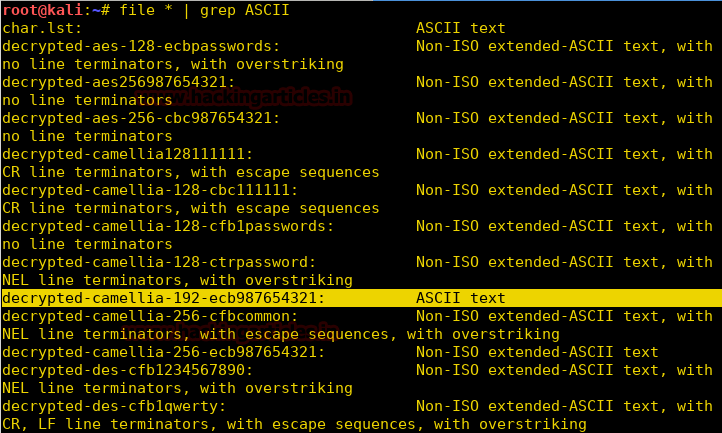Screen dimensions: 722x433
Task: Click decrypted-camellia-256-ecb987654321 filename
Action: click(x=163, y=352)
